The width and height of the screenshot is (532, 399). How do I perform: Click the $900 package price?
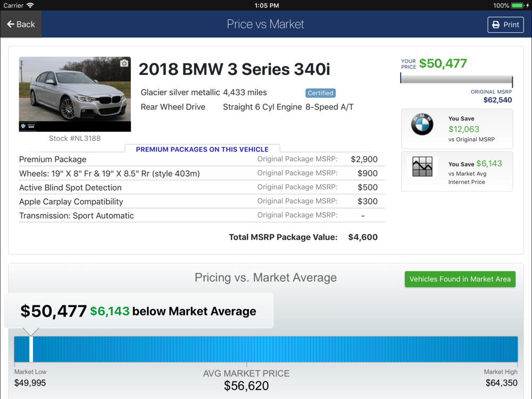368,173
